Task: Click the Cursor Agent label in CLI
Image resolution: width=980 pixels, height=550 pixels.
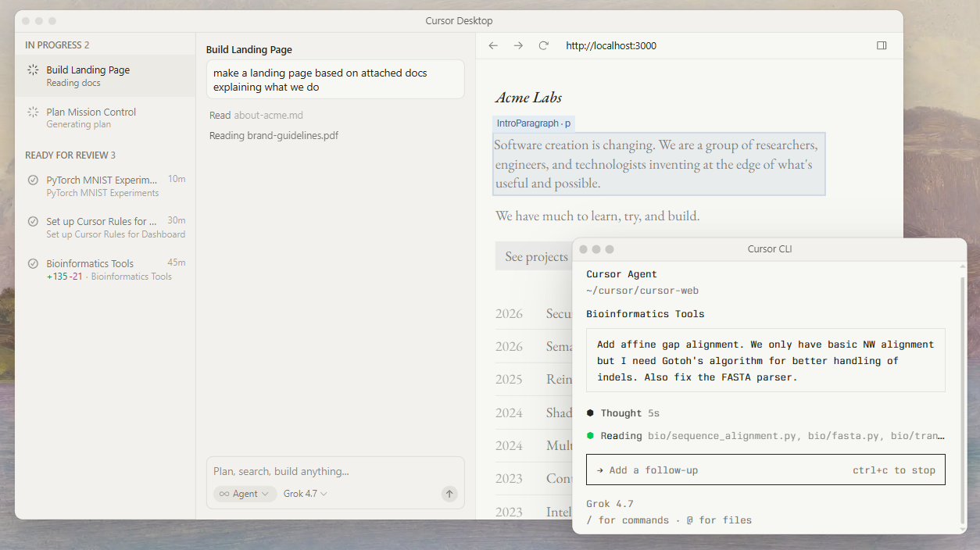Action: [621, 274]
